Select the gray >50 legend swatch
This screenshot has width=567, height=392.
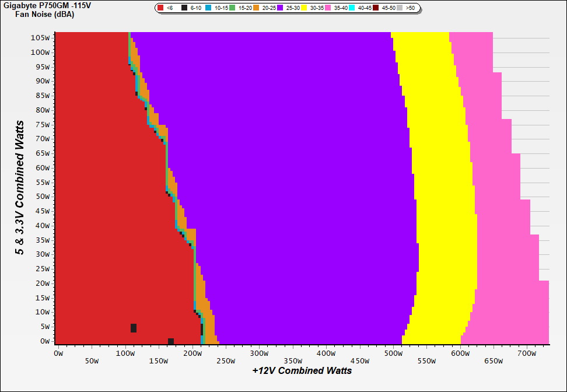click(x=399, y=8)
